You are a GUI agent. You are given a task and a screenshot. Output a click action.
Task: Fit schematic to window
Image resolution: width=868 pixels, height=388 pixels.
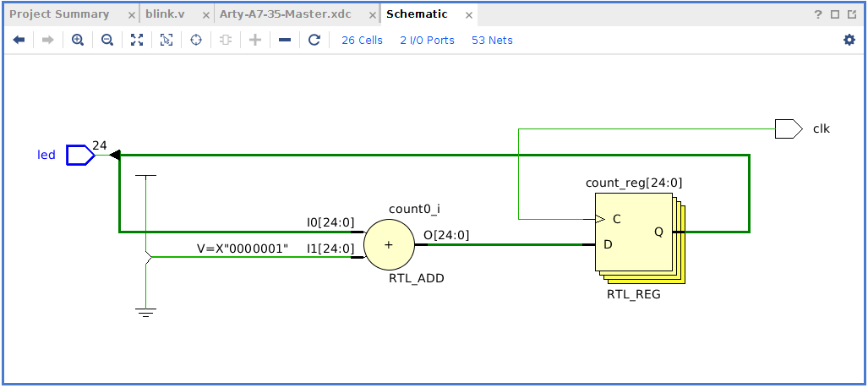137,40
